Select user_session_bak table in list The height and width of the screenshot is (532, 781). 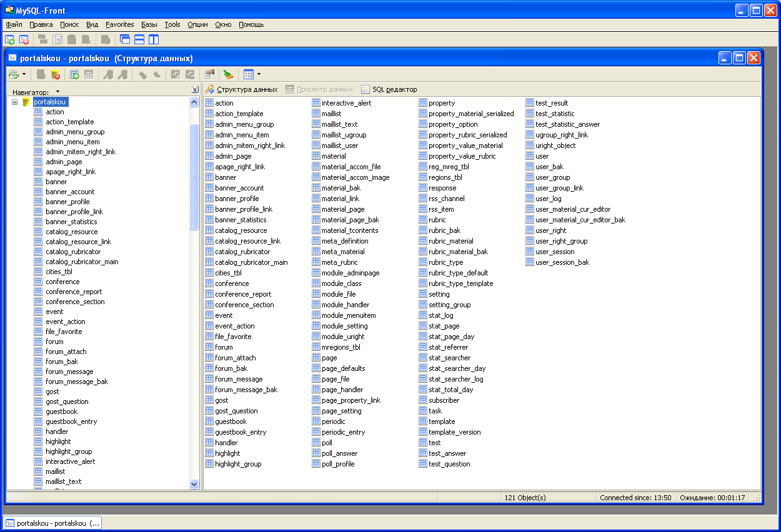coord(562,262)
